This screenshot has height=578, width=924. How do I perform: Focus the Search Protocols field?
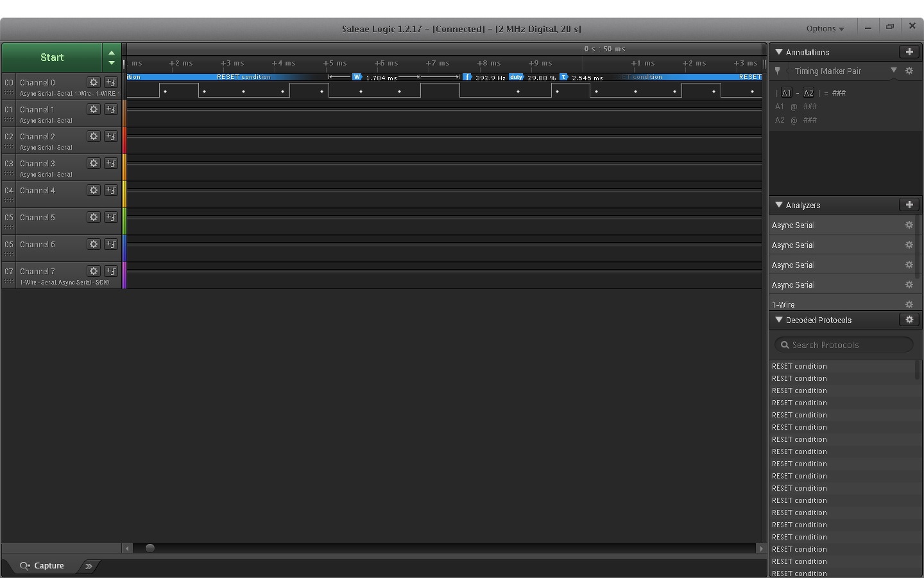tap(844, 345)
